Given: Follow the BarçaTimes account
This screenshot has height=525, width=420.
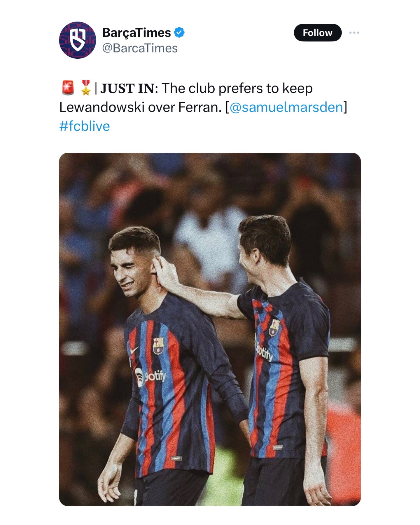Looking at the screenshot, I should [x=318, y=32].
